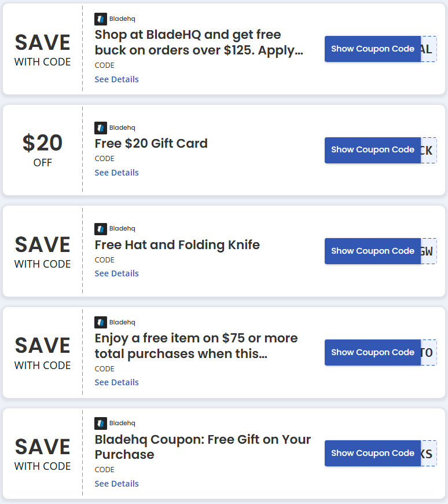Viewport: 448px width, 504px height.
Task: Click the Bladehq logo on Free Hat coupon
Action: [101, 228]
